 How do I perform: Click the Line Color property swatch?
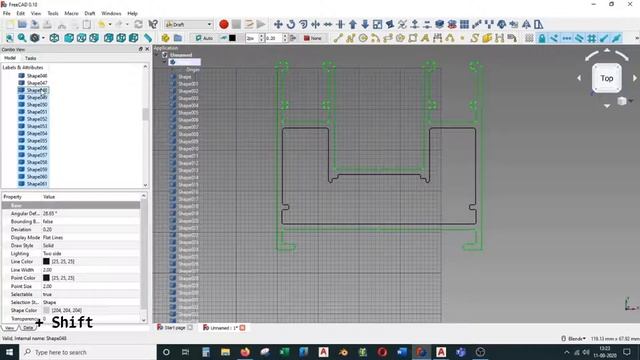point(46,261)
